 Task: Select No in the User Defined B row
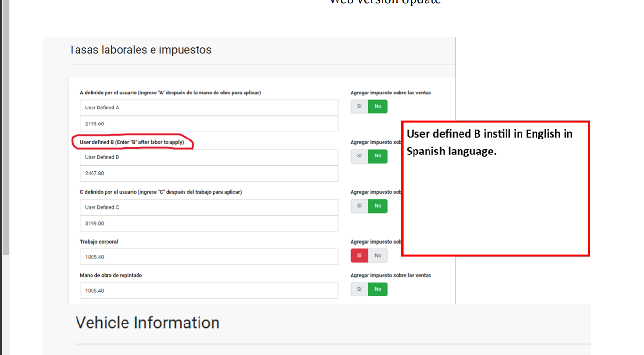378,156
